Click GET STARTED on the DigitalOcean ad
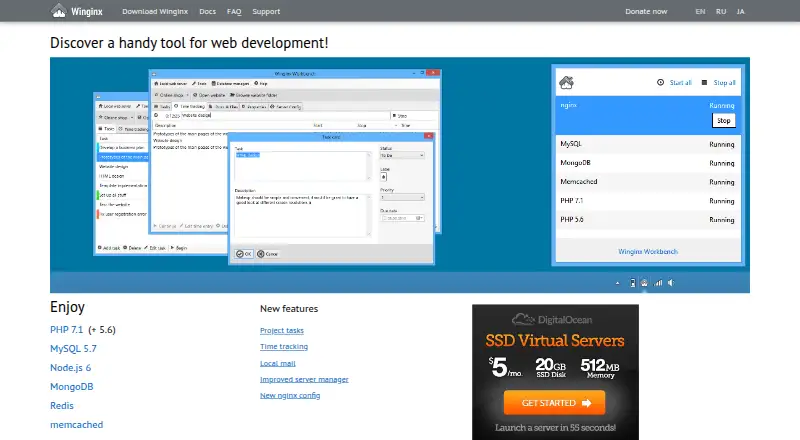Viewport: 800px width, 440px height. 555,403
